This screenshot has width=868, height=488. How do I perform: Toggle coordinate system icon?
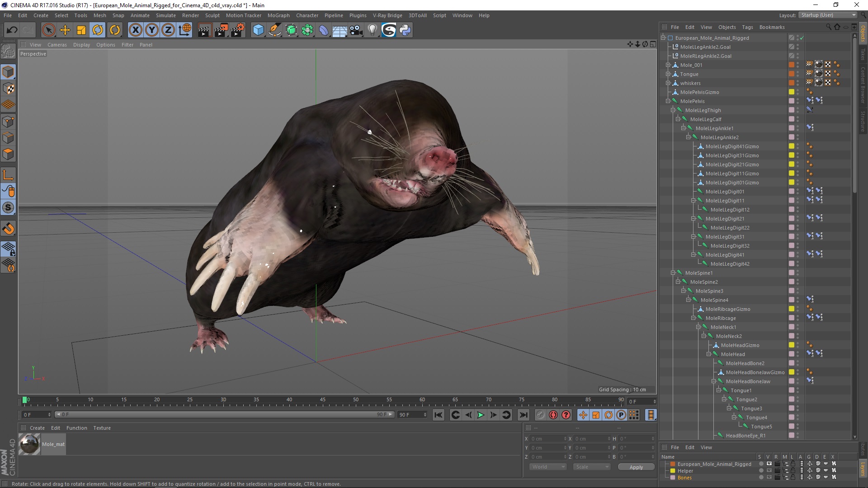[x=184, y=30]
